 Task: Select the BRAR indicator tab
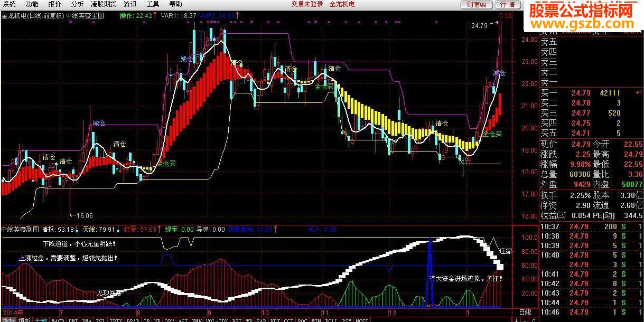click(x=132, y=319)
